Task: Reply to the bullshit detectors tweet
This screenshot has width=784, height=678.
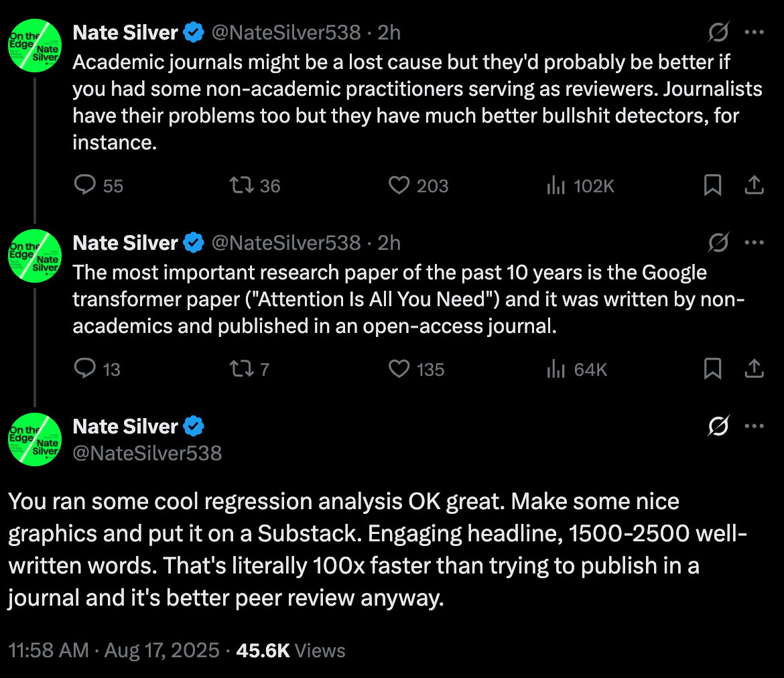Action: [x=85, y=185]
